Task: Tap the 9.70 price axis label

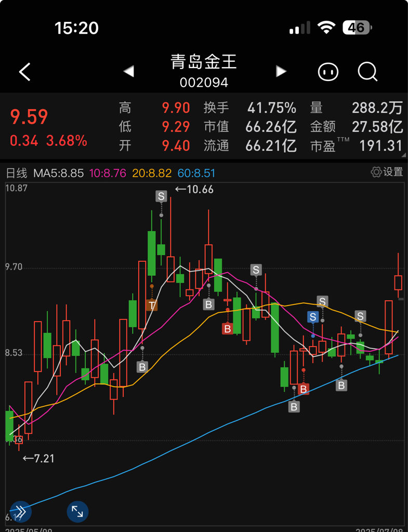Action: click(x=14, y=267)
